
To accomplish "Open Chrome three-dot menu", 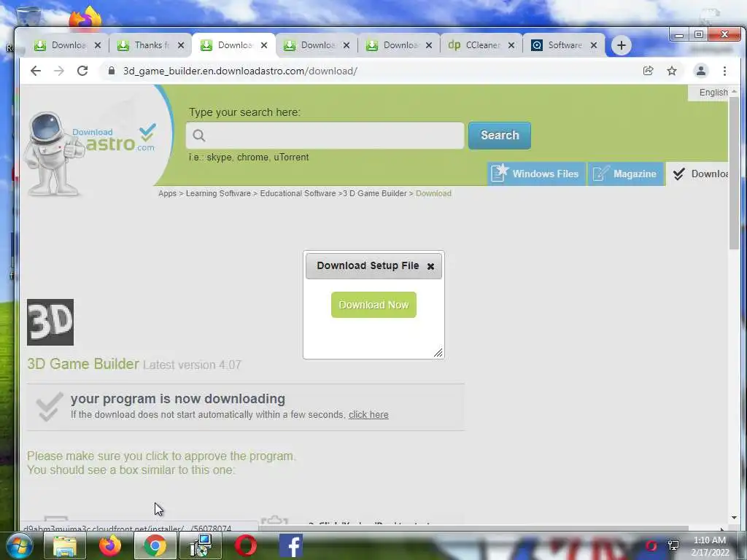I will 724,71.
